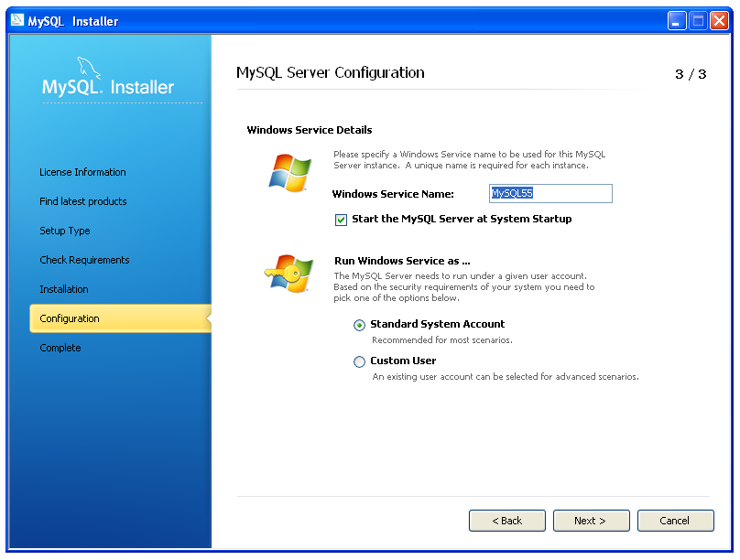This screenshot has height=560, width=740.
Task: Click the 'Windows Service Details' heading
Action: [x=310, y=130]
